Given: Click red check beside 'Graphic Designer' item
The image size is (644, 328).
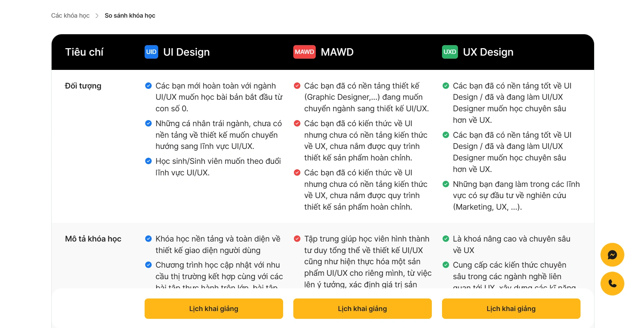Looking at the screenshot, I should click(x=297, y=86).
